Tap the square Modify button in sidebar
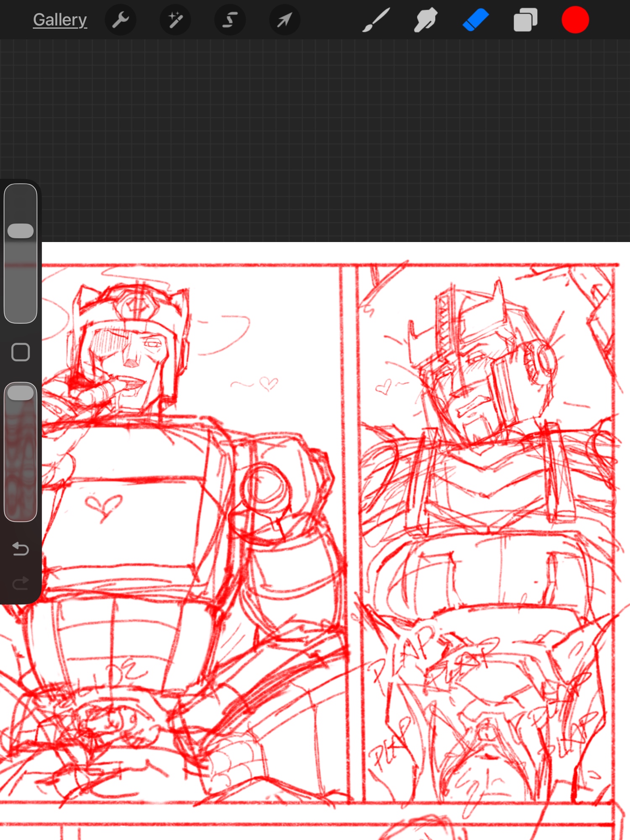Image resolution: width=630 pixels, height=840 pixels. [x=21, y=352]
